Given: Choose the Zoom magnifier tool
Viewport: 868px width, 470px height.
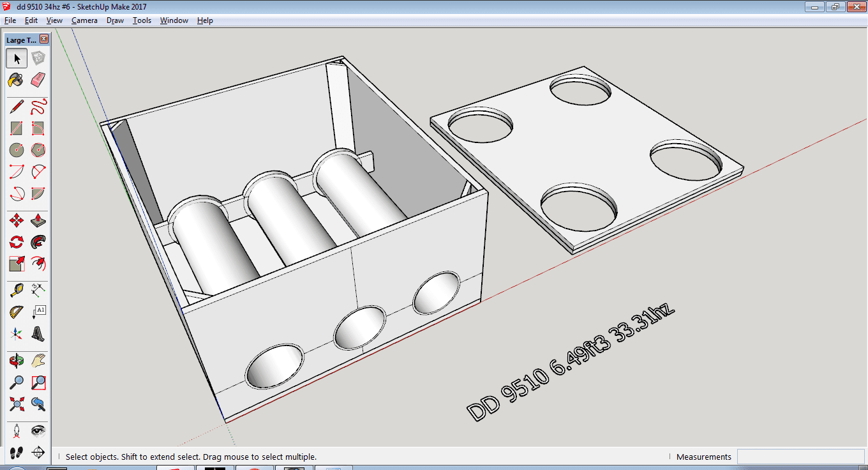Looking at the screenshot, I should tap(17, 383).
